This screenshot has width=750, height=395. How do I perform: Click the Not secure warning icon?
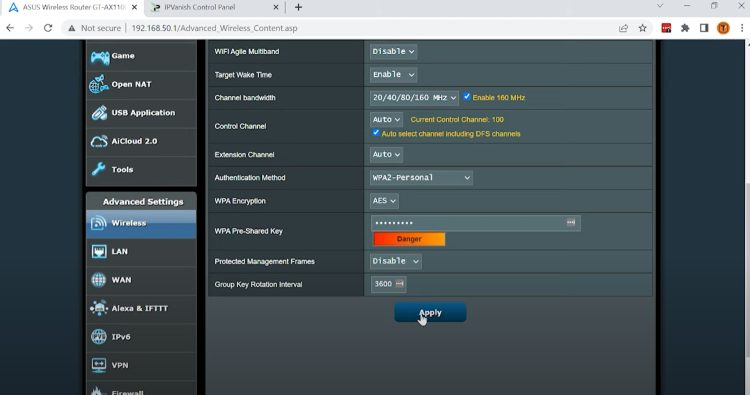[72, 28]
